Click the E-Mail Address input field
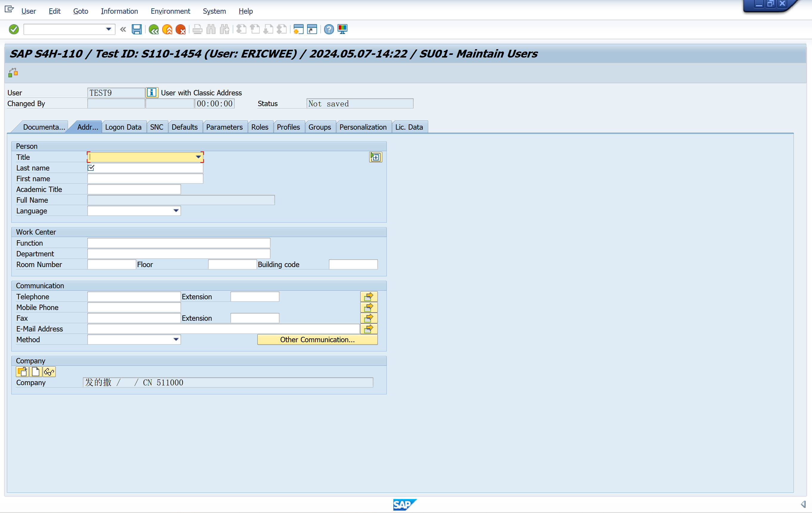Viewport: 812px width, 513px height. [223, 328]
